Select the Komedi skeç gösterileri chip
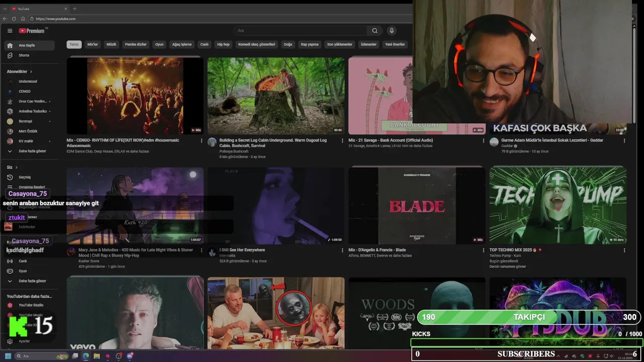The image size is (644, 362). [257, 44]
